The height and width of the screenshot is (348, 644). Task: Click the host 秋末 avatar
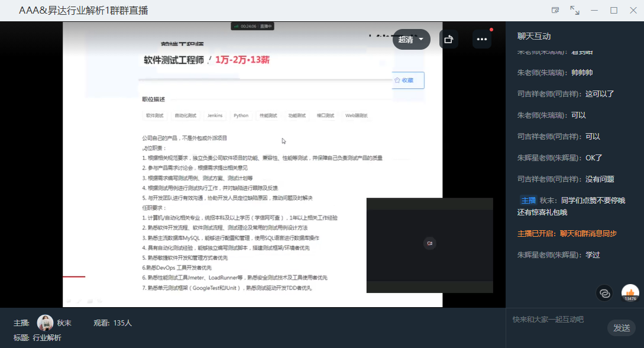tap(46, 323)
